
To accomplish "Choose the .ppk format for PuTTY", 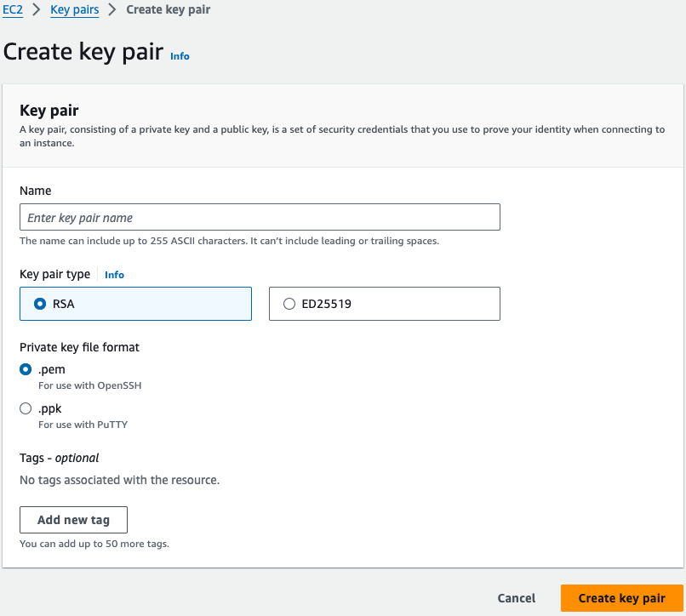I will coord(26,408).
